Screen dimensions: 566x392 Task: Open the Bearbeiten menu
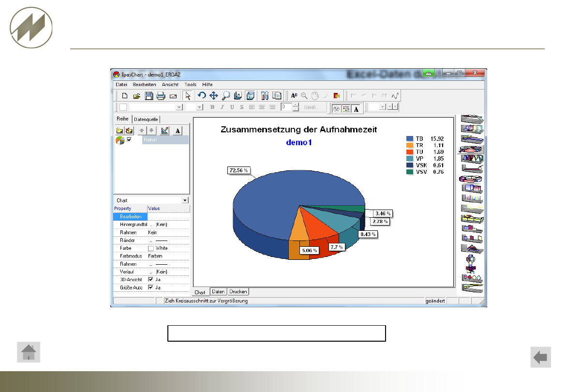144,85
